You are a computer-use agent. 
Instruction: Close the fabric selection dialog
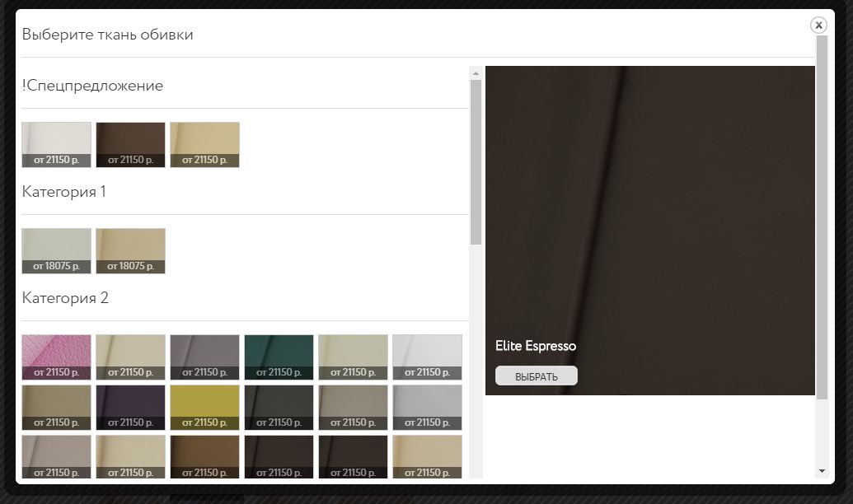818,26
